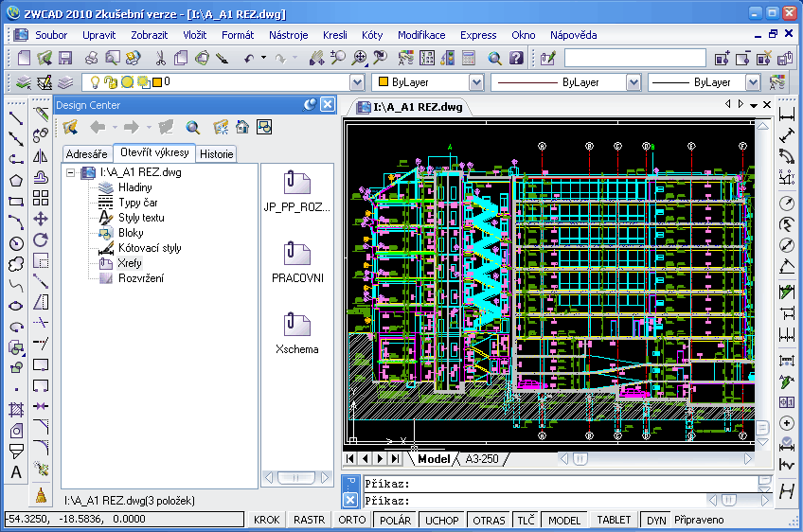Open the ByLayer color dropdown
Image resolution: width=803 pixels, height=532 pixels.
coord(475,82)
